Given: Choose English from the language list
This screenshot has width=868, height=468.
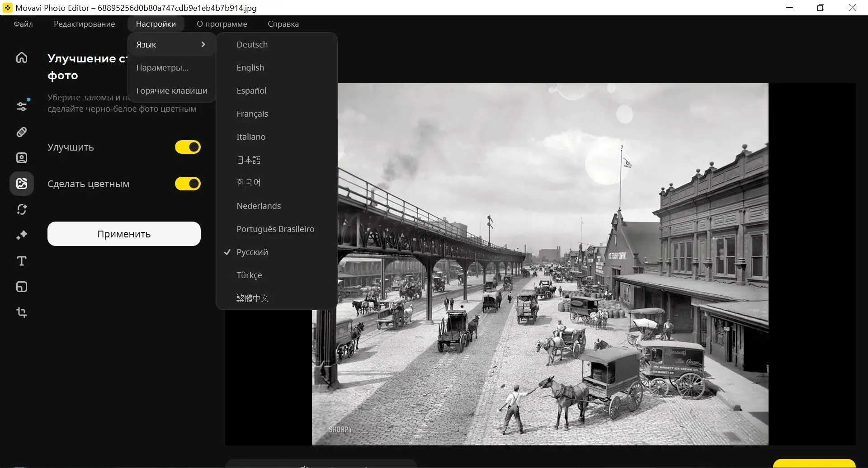Looking at the screenshot, I should click(250, 68).
